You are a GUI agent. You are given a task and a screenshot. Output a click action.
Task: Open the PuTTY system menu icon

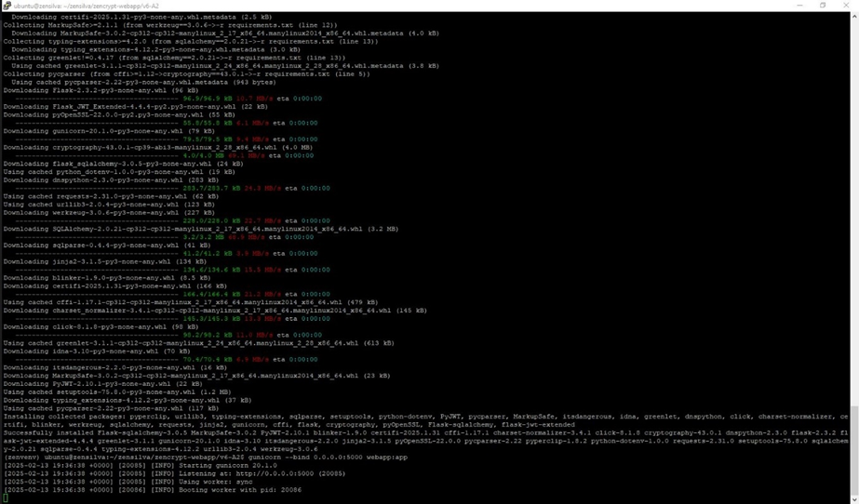(6, 6)
